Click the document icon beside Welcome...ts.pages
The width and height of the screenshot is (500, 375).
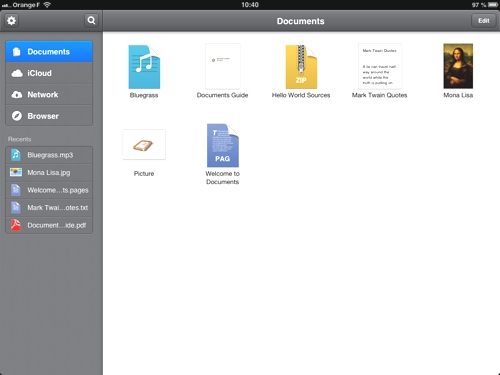point(16,190)
